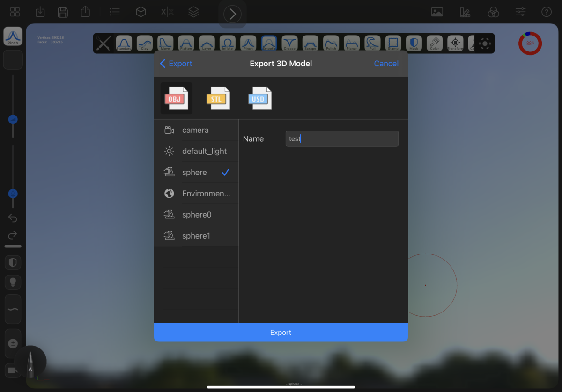Select default_light in the object list
This screenshot has height=392, width=562.
pyautogui.click(x=196, y=151)
